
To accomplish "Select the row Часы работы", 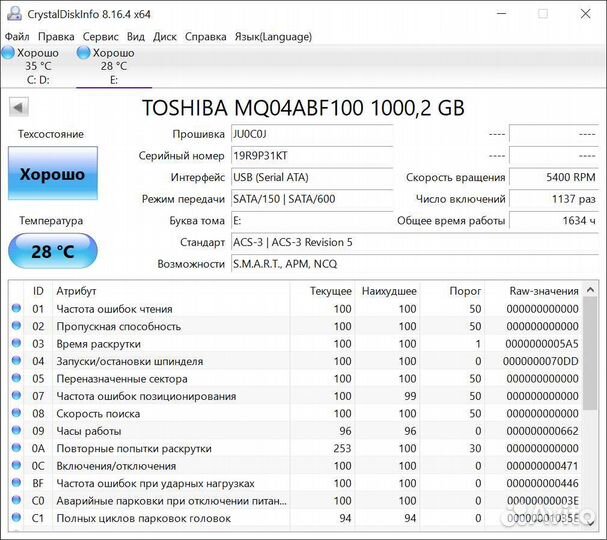I will tap(295, 431).
